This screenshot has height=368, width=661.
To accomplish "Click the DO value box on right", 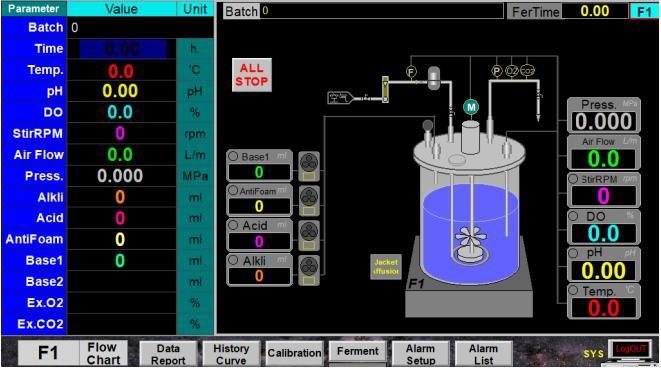I will point(603,233).
